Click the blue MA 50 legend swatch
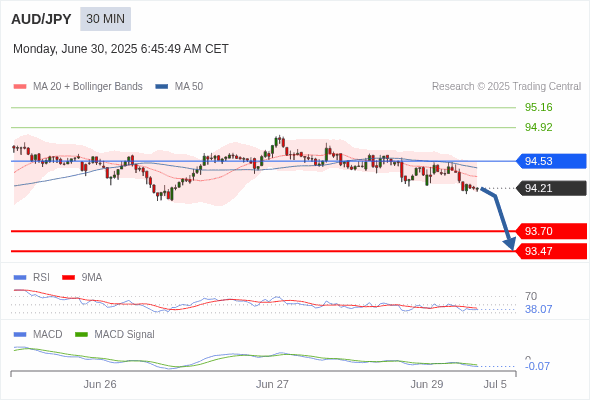The width and height of the screenshot is (590, 400). (x=162, y=87)
